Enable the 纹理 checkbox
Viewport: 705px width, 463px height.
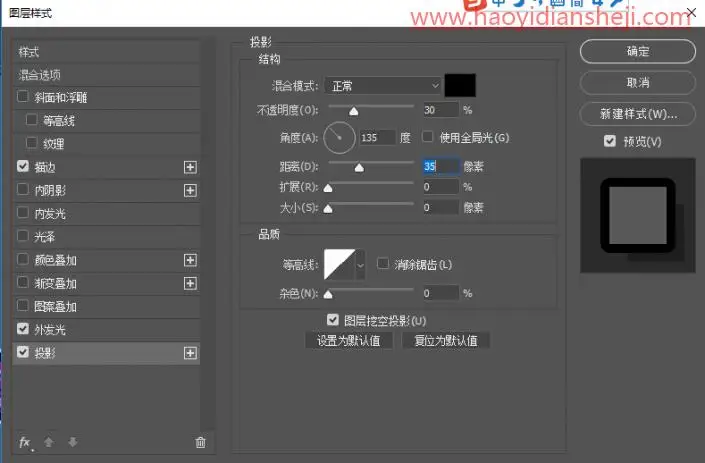[31, 143]
